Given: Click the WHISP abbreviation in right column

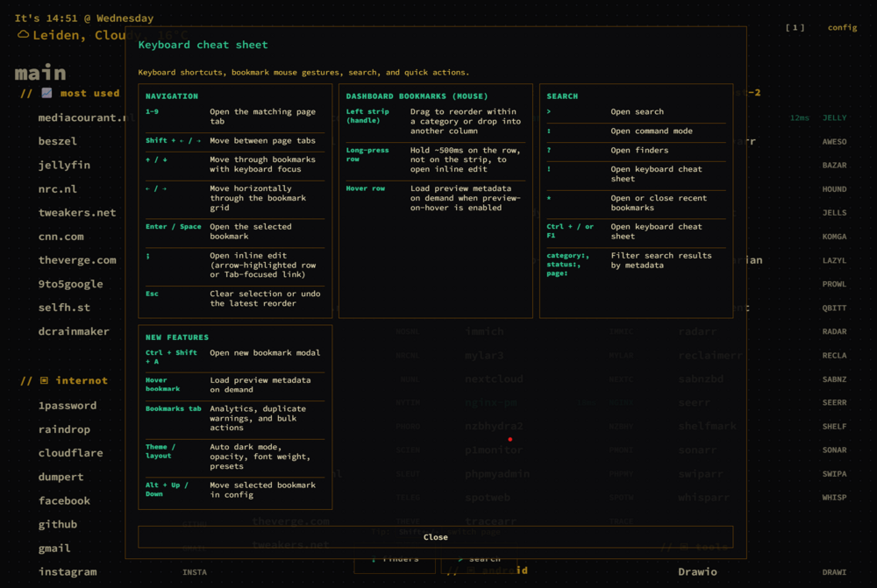Looking at the screenshot, I should click(834, 498).
